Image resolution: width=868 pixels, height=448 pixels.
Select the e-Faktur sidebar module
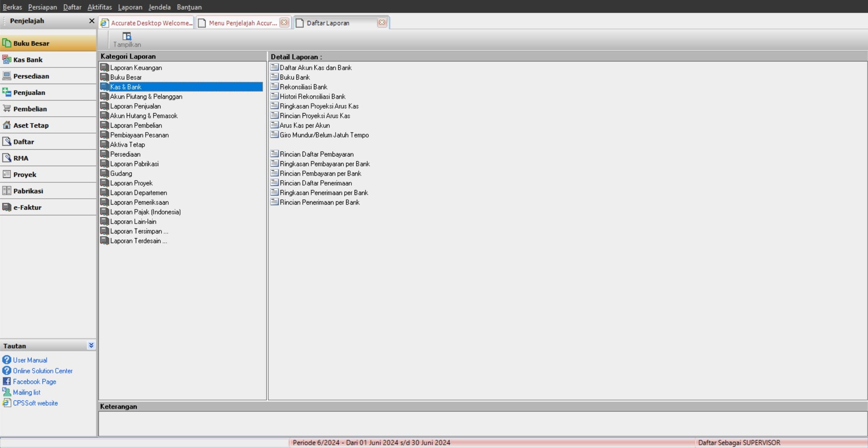tap(27, 207)
